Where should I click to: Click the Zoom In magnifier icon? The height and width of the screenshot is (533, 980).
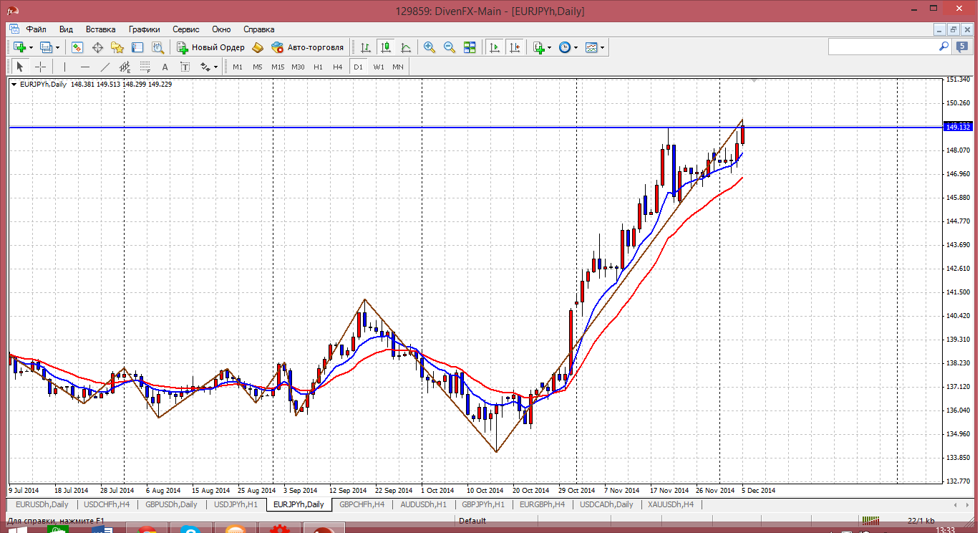[430, 47]
